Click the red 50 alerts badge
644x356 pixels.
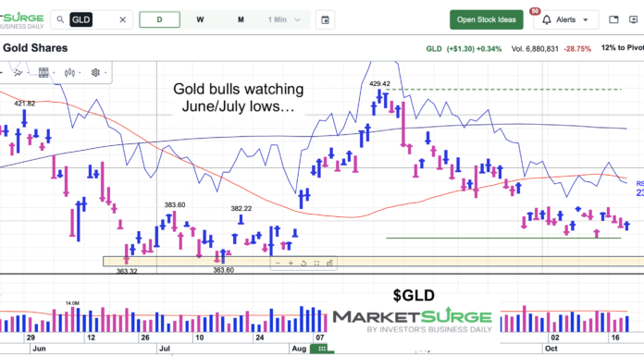pyautogui.click(x=535, y=11)
